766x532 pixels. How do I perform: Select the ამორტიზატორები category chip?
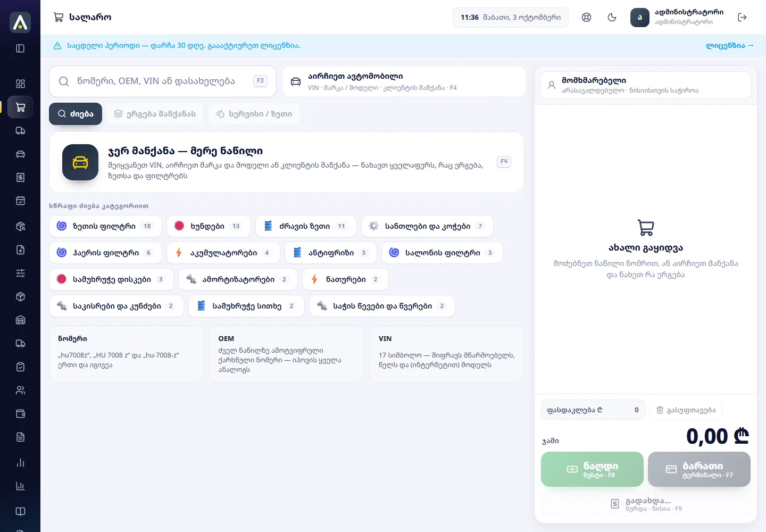[x=238, y=279]
